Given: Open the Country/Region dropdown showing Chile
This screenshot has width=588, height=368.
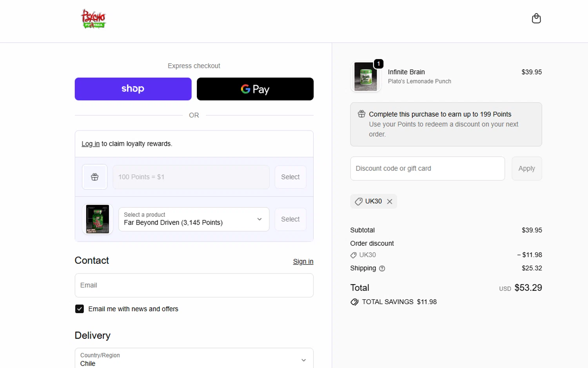Looking at the screenshot, I should click(x=194, y=358).
